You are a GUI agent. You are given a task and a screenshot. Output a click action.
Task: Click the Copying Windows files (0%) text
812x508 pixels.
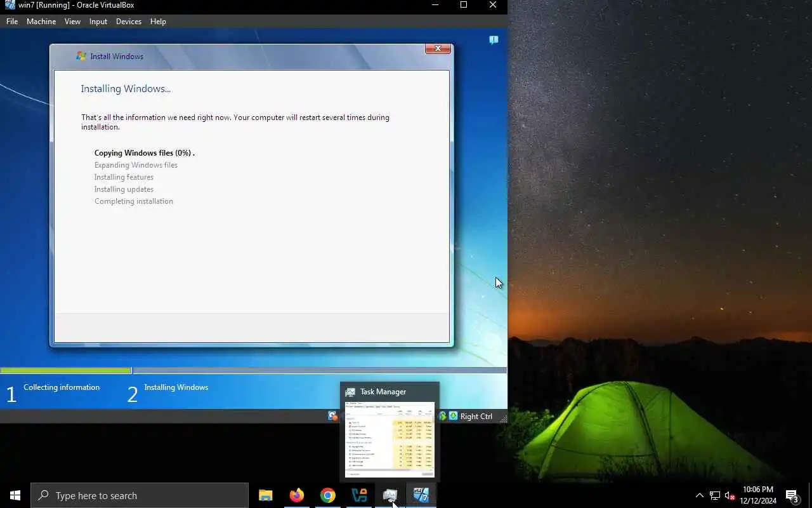point(145,153)
